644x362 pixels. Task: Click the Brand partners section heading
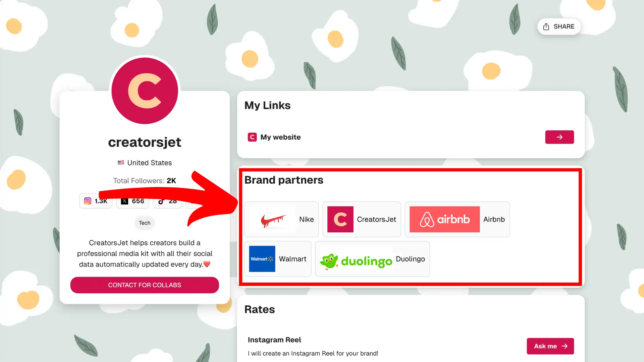click(284, 180)
